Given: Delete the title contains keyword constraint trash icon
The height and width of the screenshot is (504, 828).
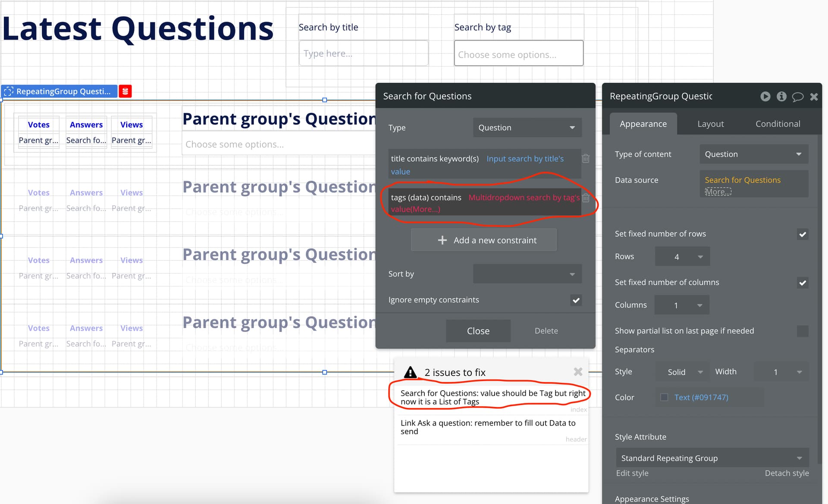Looking at the screenshot, I should 586,159.
